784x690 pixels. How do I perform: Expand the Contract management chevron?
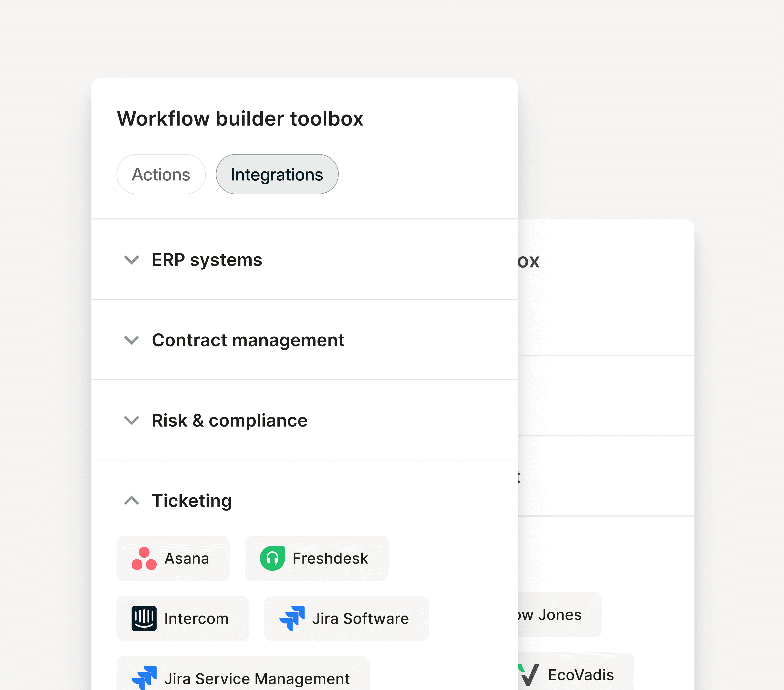click(x=132, y=340)
